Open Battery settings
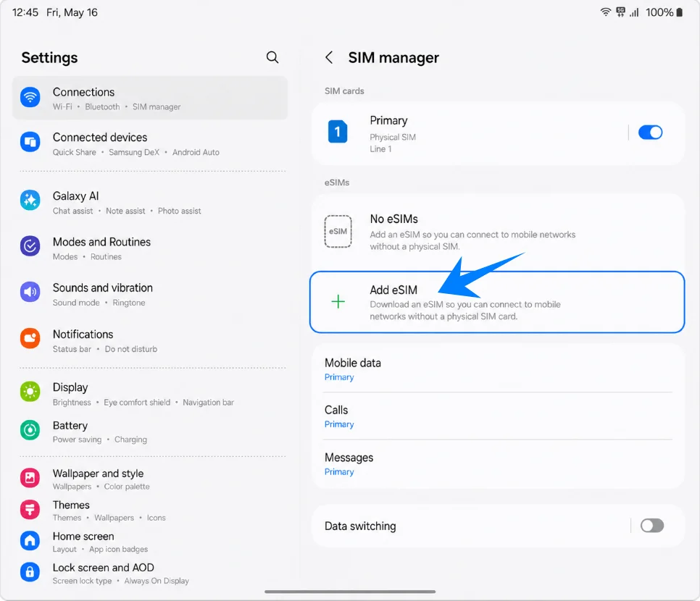The width and height of the screenshot is (700, 601). pyautogui.click(x=150, y=432)
